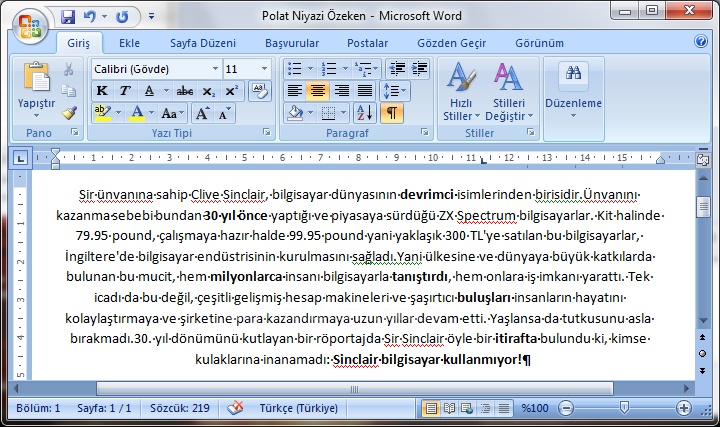Screen dimensions: 720x427
Task: Justify the paragraph text
Action: (x=365, y=90)
